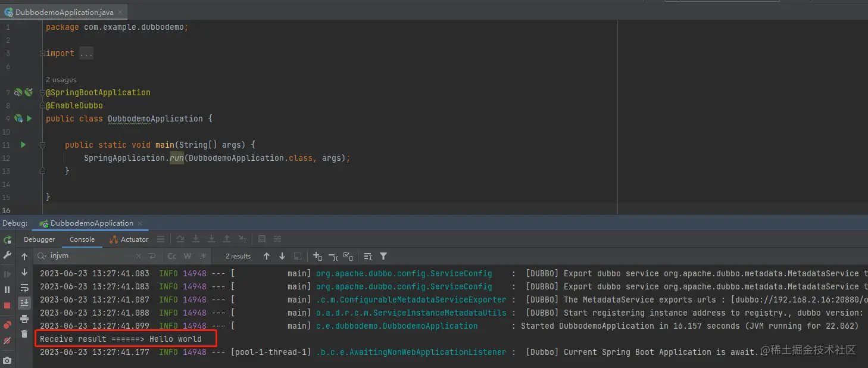
Task: Run main method gutter arrow line 11
Action: click(23, 145)
